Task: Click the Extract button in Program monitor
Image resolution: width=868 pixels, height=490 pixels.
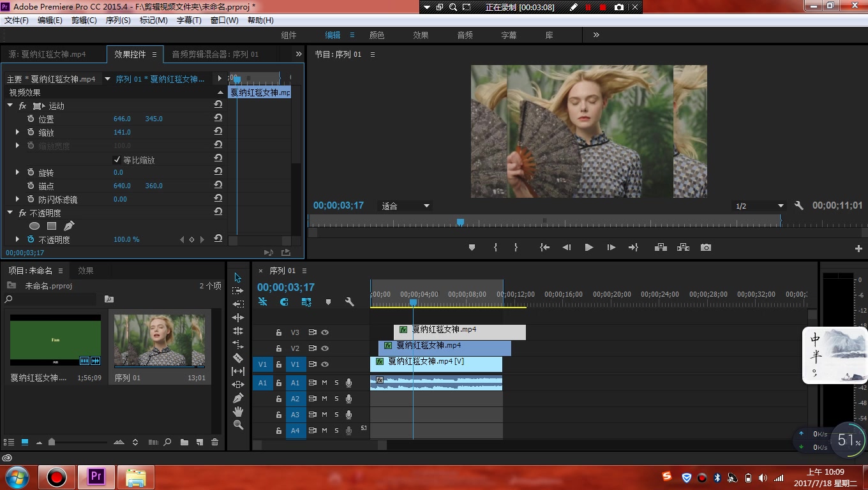Action: pyautogui.click(x=683, y=248)
